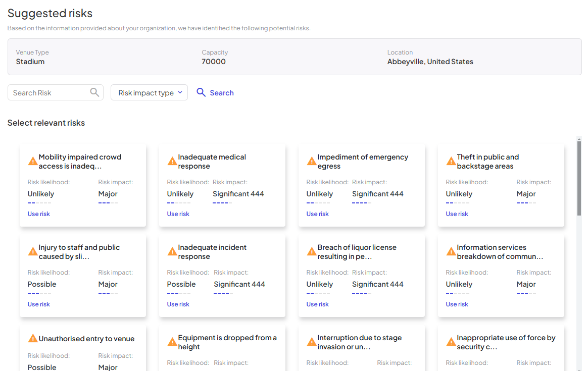This screenshot has width=588, height=371.
Task: Click warning icon on Unauthorised entry to venue
Action: pyautogui.click(x=33, y=338)
